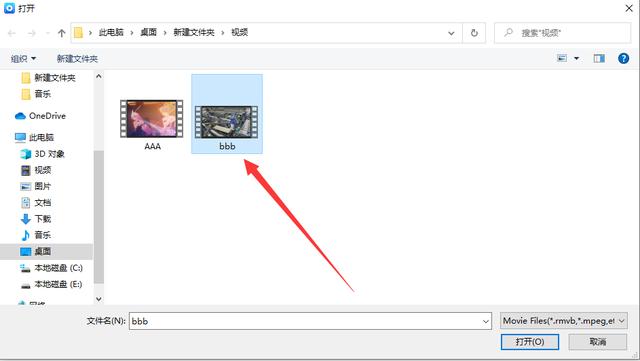Toggle the preview pane

[x=599, y=58]
